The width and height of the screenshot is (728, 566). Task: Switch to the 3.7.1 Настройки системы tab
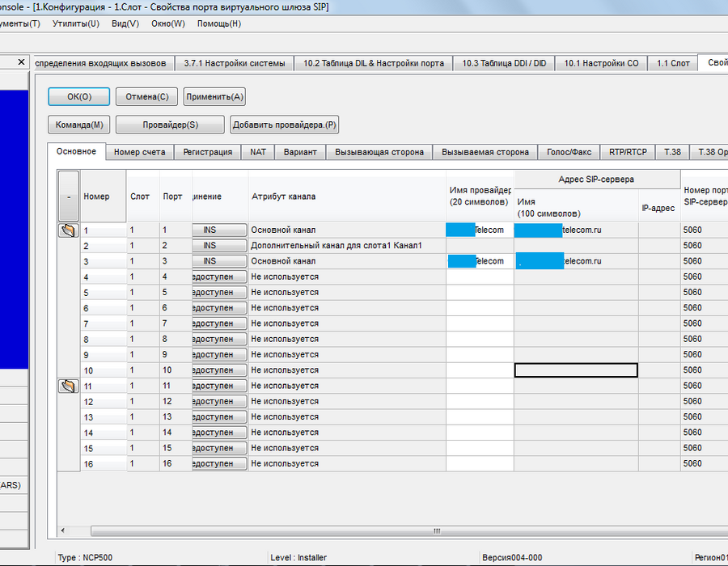point(235,63)
